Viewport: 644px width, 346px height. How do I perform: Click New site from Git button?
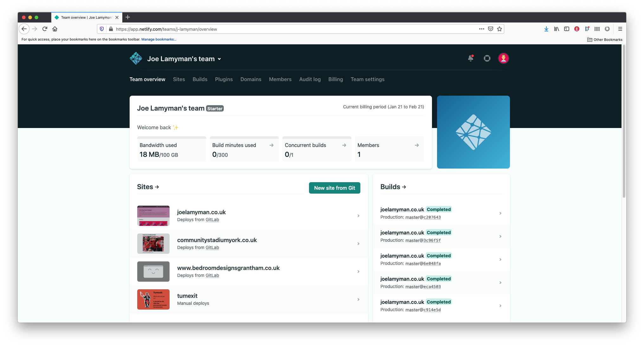335,188
